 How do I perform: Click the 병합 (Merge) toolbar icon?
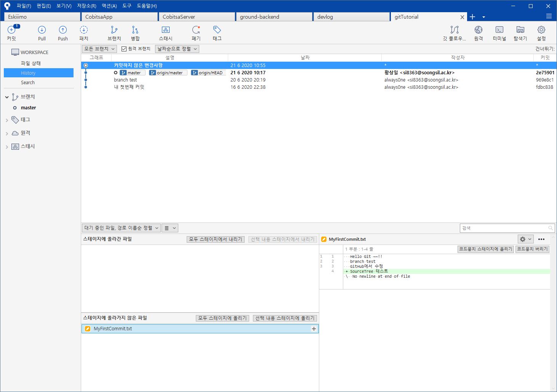(135, 33)
